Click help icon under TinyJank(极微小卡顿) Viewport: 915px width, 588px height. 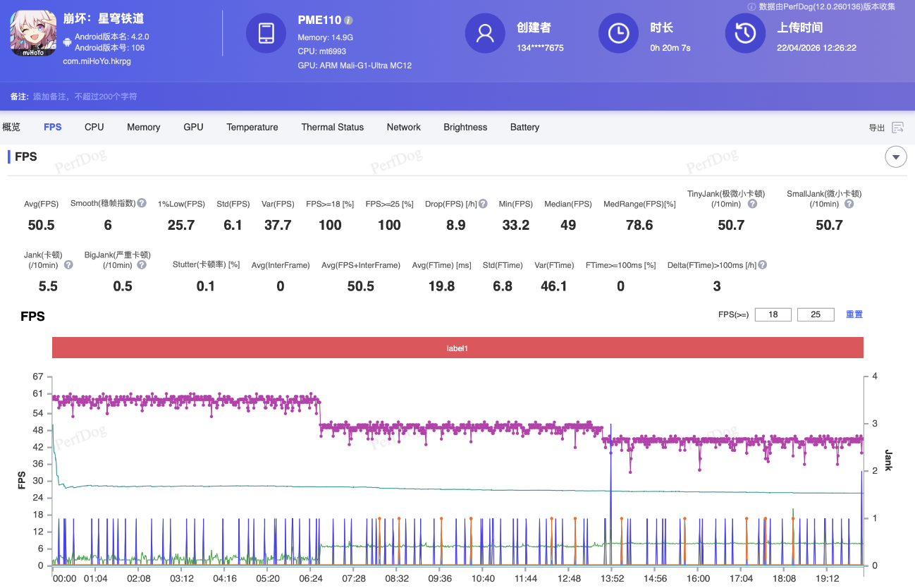click(752, 204)
